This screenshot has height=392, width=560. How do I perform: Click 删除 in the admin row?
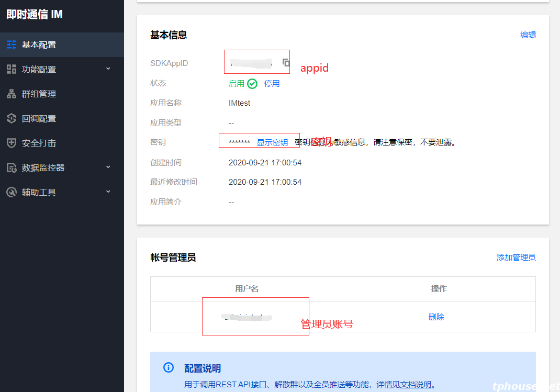tap(436, 317)
